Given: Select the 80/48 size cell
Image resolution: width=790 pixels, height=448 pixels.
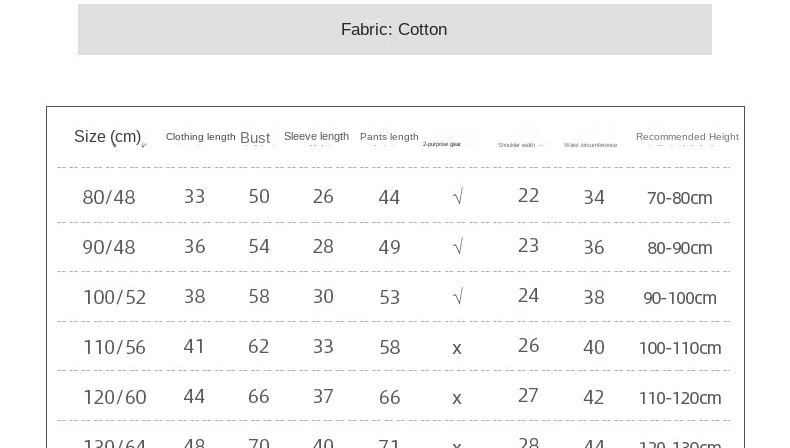Looking at the screenshot, I should [x=109, y=198].
